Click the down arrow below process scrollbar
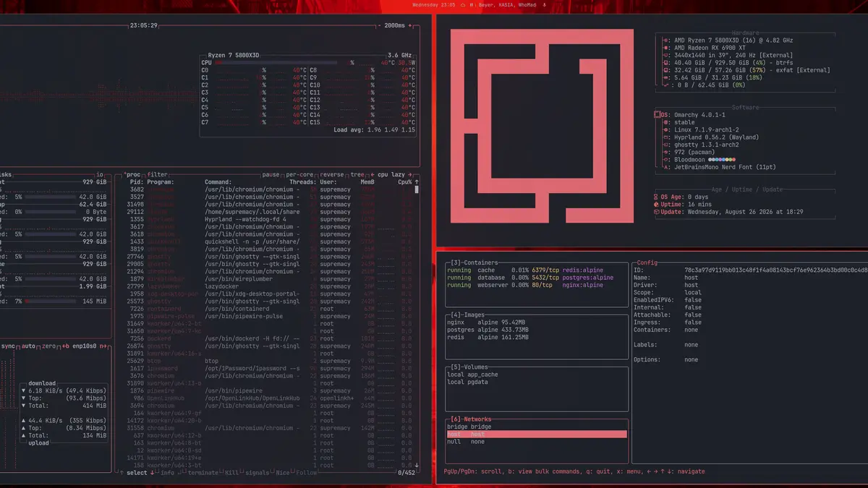This screenshot has height=488, width=868. pyautogui.click(x=417, y=466)
